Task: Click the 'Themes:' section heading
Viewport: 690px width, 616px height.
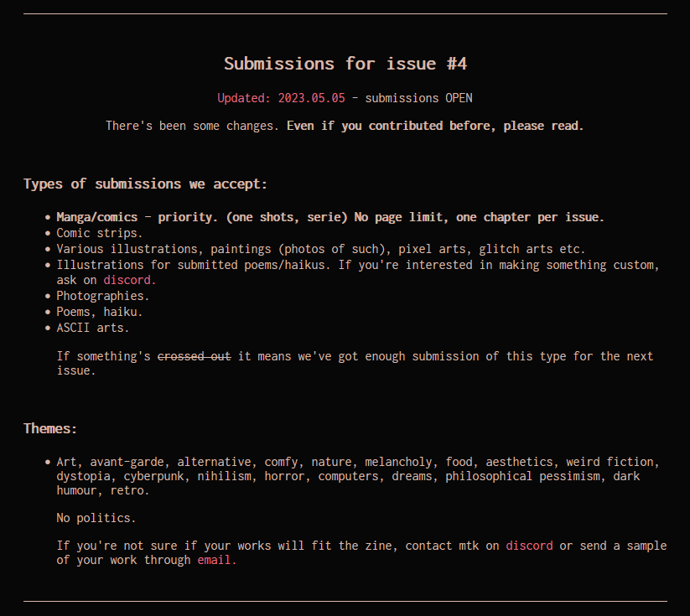Action: 50,428
